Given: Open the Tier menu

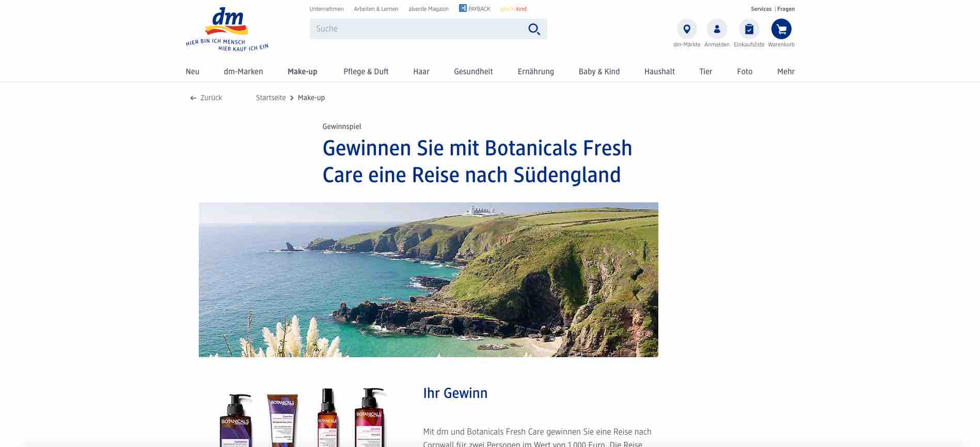Looking at the screenshot, I should click(706, 72).
